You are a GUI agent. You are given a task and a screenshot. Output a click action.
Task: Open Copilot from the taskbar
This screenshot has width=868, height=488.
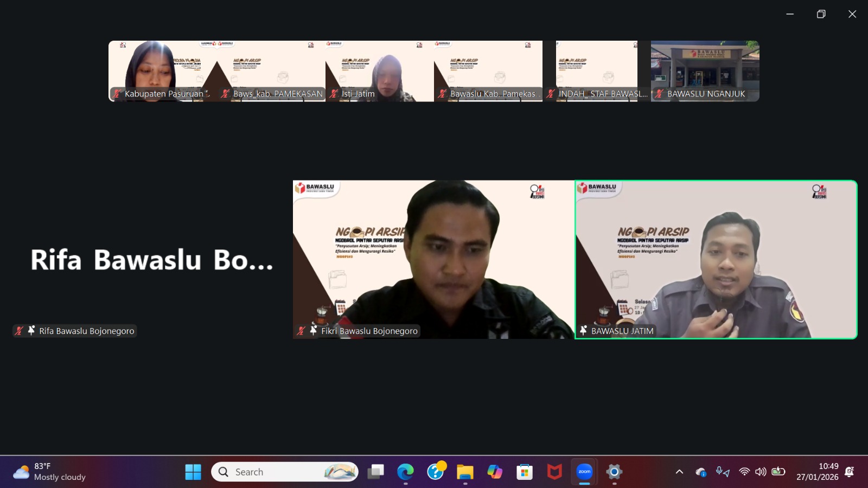coord(495,472)
